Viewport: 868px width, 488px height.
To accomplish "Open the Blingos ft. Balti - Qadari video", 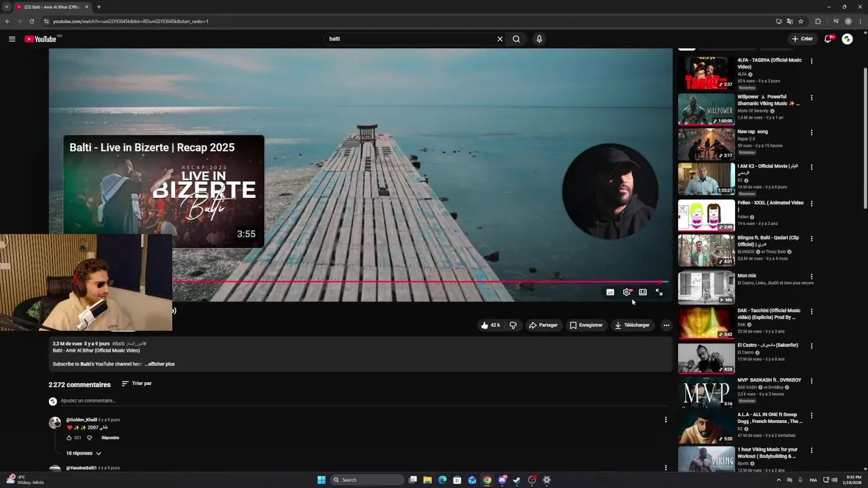I will point(706,249).
